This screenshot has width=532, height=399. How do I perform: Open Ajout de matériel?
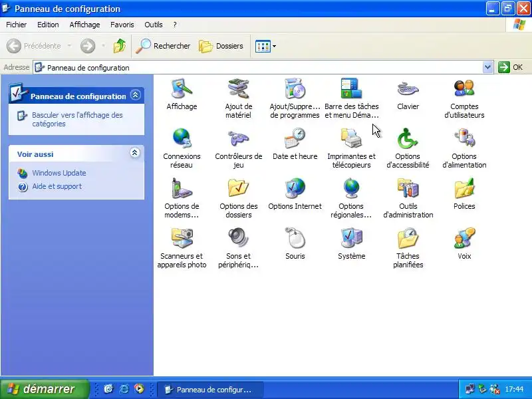238,98
